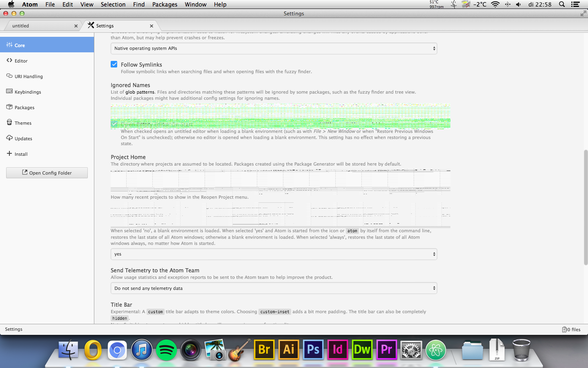Screen dimensions: 588x368
Task: Open Adobe Premiere Pro in dock
Action: (387, 350)
